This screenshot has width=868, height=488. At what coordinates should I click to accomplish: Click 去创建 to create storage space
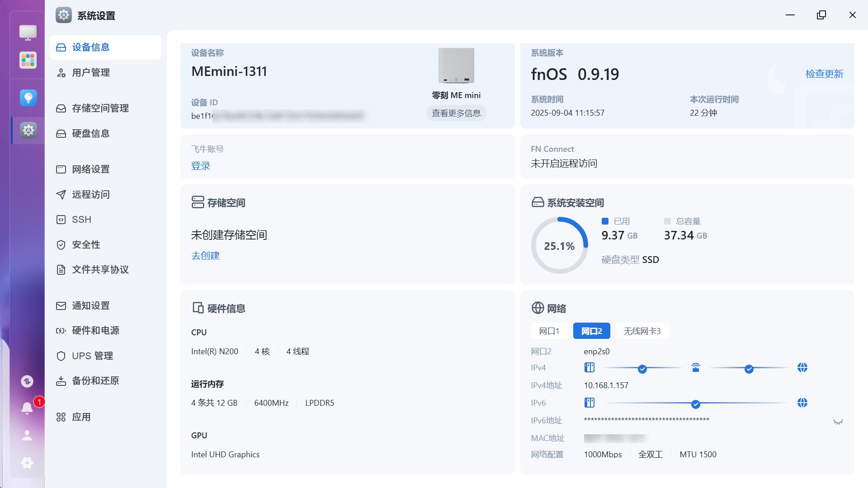[205, 256]
